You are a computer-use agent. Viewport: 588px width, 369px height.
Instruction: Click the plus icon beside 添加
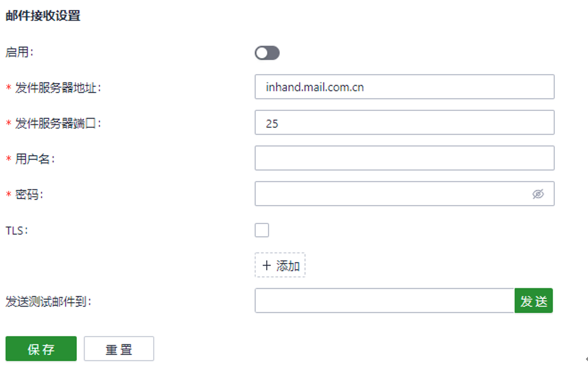tap(267, 265)
